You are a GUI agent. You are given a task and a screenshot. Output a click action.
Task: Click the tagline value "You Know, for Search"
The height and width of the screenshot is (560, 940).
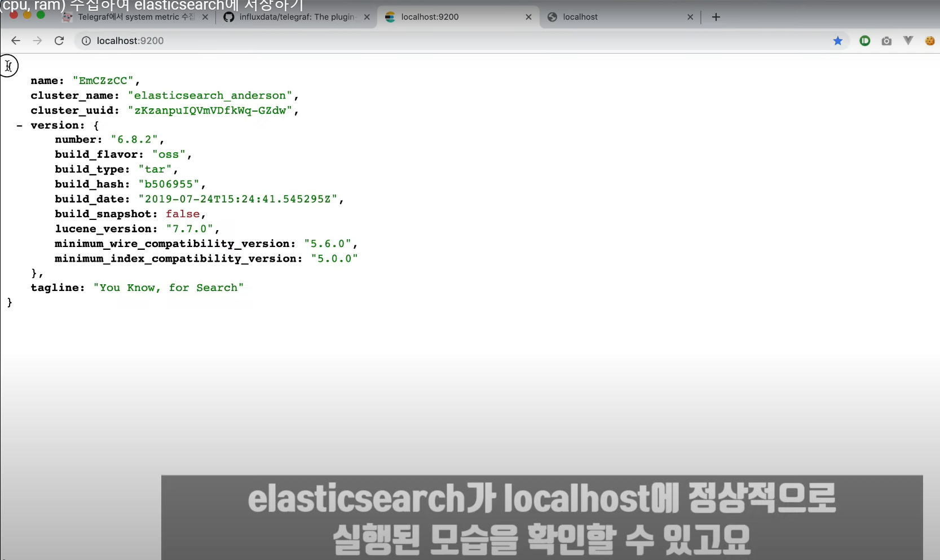169,288
